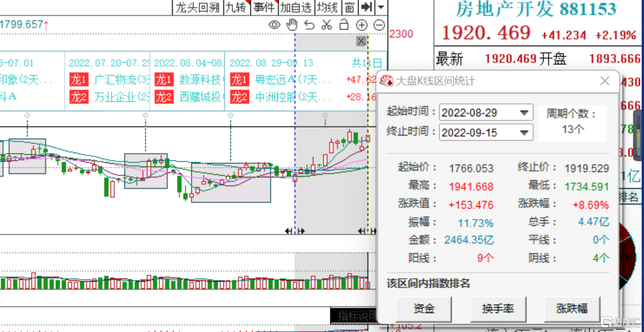The image size is (644, 332).
Task: Click 龙1 badge beside 广汇物流
Action: click(78, 79)
